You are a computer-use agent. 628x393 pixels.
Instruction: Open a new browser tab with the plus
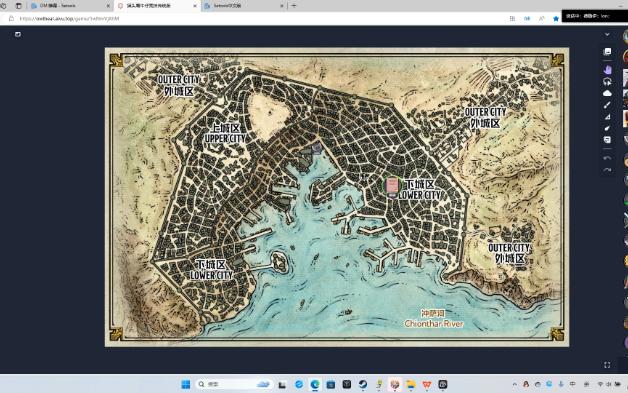(x=294, y=6)
